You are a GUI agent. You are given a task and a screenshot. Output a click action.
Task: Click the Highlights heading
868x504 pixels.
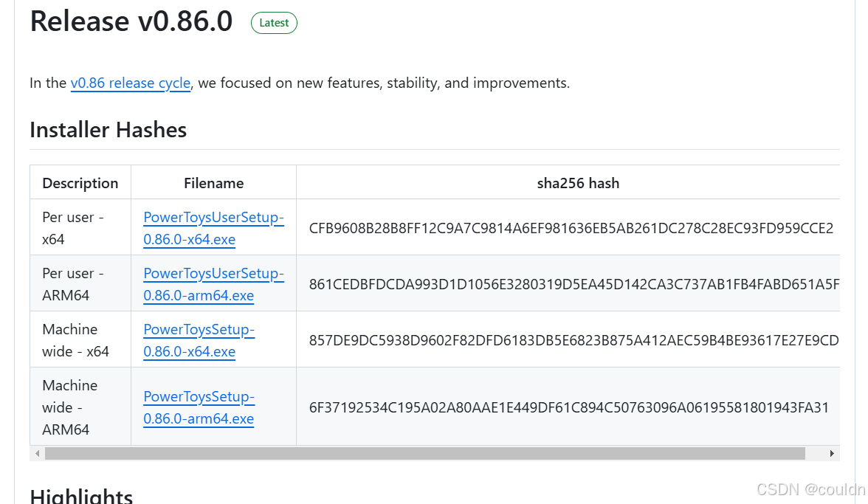(81, 495)
